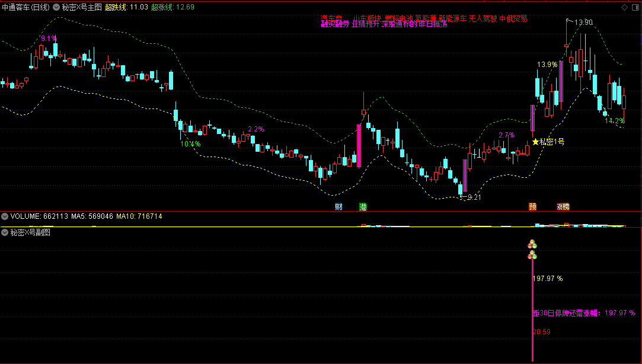Click the diamond icon at top right
The height and width of the screenshot is (364, 642).
click(624, 7)
